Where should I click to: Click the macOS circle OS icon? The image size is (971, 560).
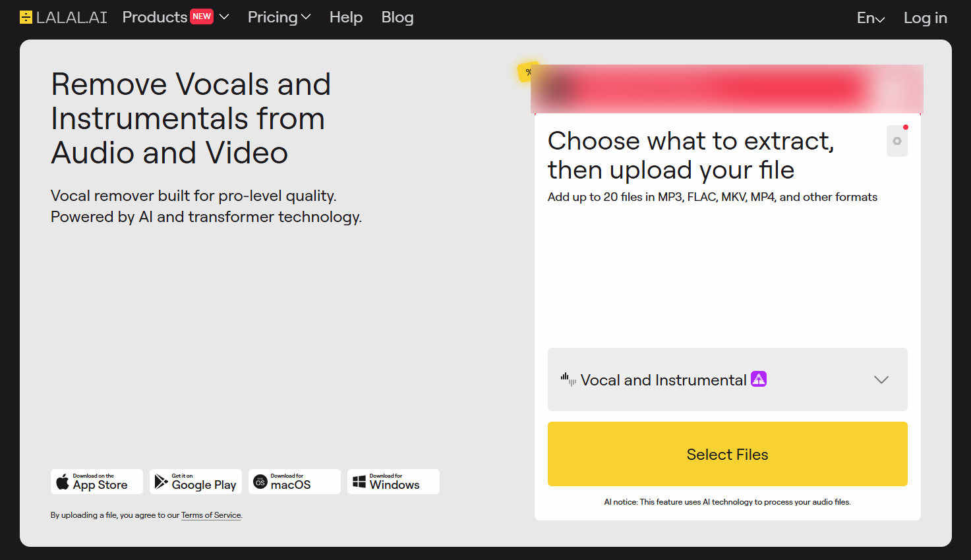coord(260,482)
